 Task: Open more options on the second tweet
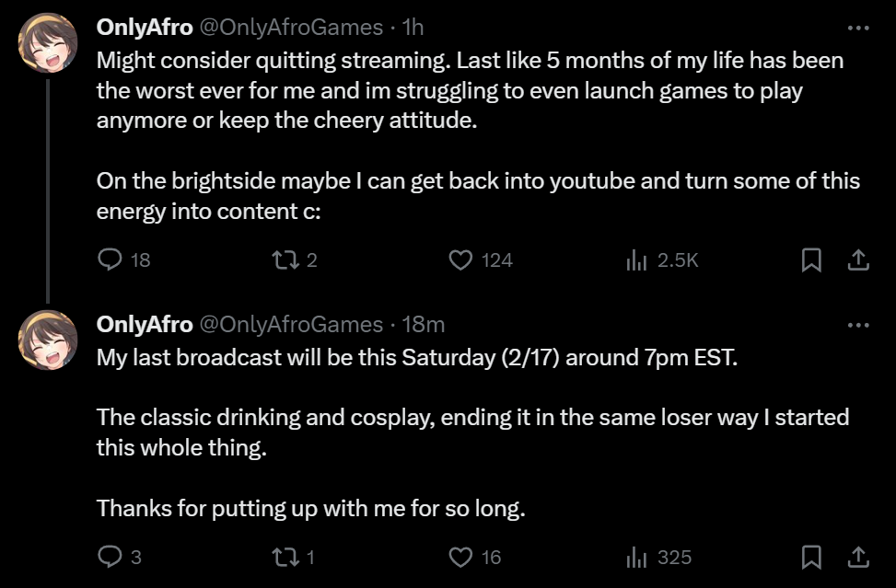tap(858, 324)
